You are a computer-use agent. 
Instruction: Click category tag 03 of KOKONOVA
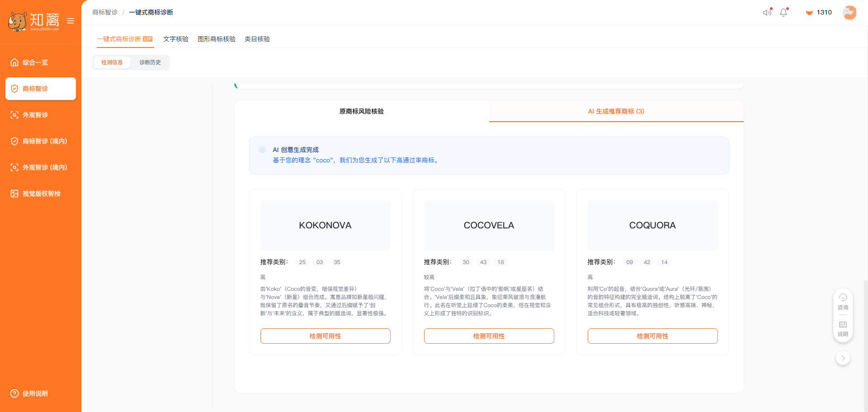point(320,262)
